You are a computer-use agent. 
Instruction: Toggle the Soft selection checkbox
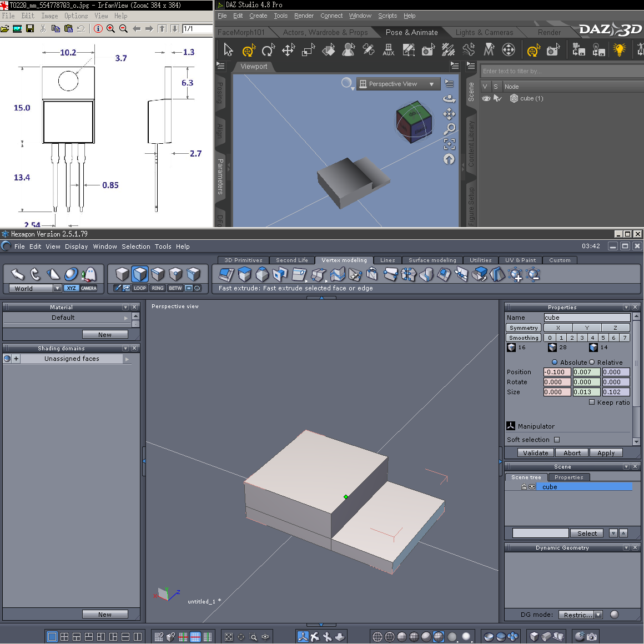[557, 440]
